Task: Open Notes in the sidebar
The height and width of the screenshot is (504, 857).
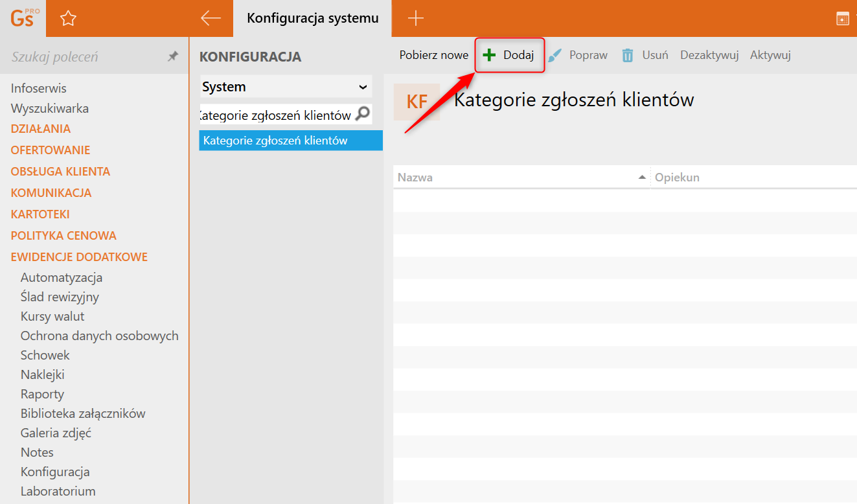Action: [37, 452]
